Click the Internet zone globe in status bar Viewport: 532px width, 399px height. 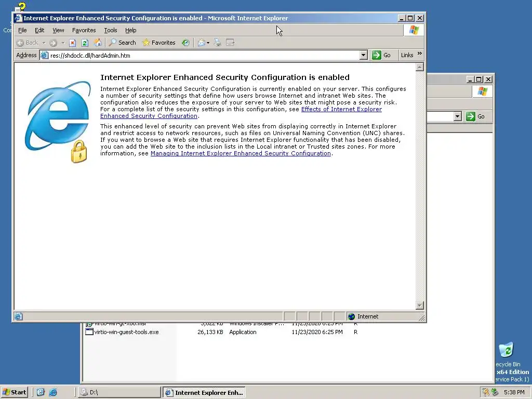352,316
